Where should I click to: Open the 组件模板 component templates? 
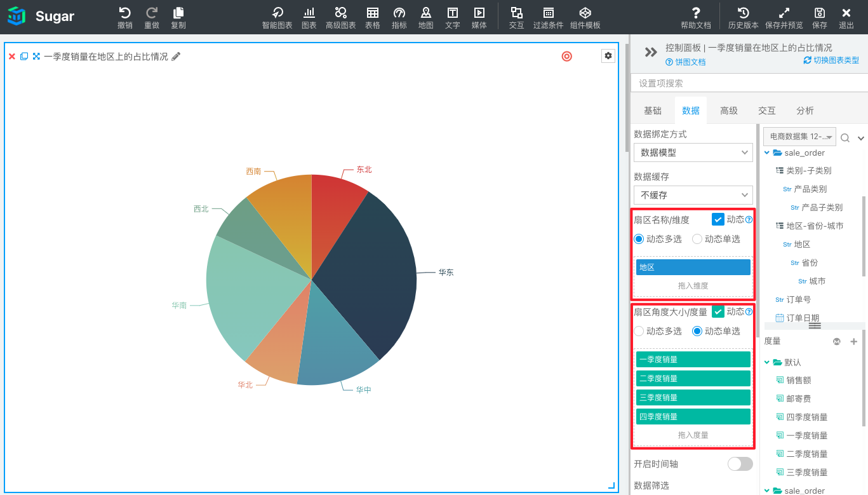click(x=585, y=13)
